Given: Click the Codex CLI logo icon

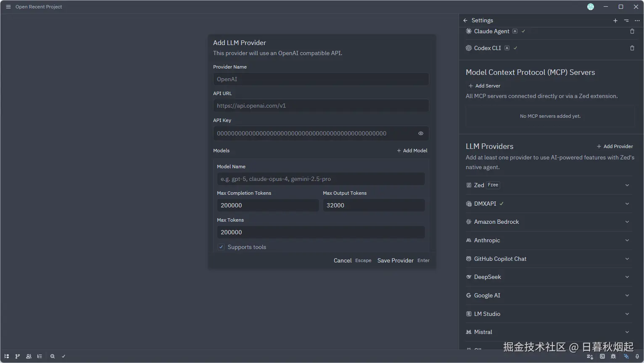Looking at the screenshot, I should [469, 48].
